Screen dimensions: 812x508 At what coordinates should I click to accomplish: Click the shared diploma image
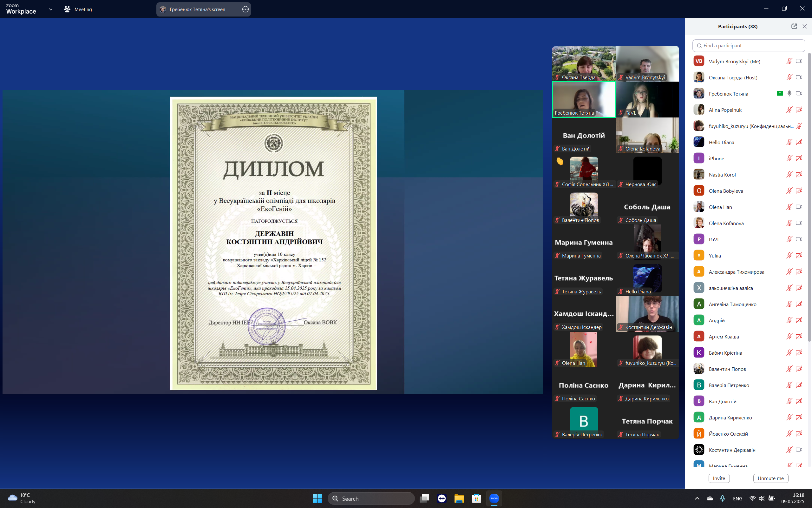[x=273, y=243]
